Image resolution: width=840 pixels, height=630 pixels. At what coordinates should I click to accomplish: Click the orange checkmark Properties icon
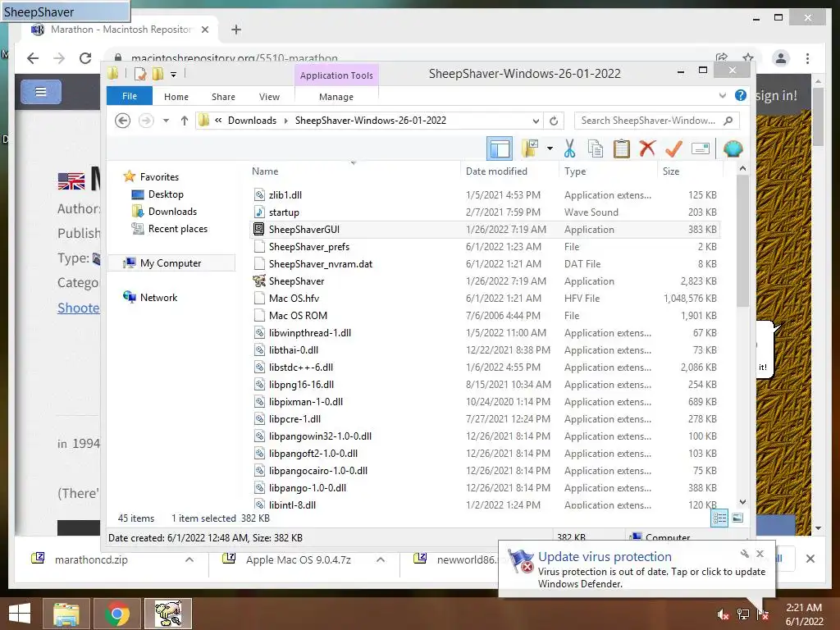click(673, 148)
